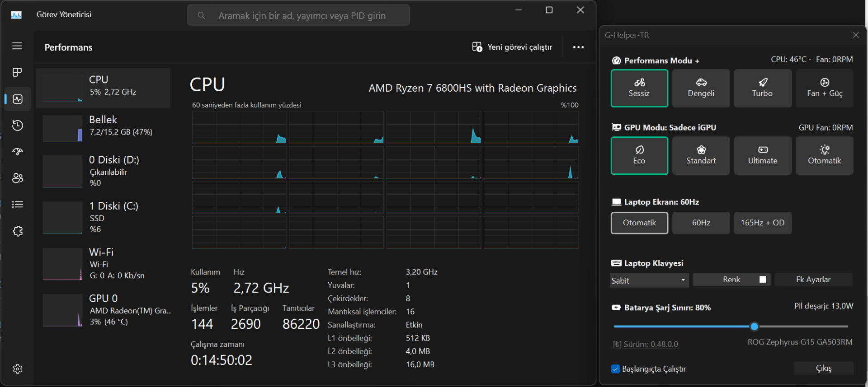Viewport: 868px width, 387px height.
Task: Switch to Turbo performance mode
Action: coord(762,88)
